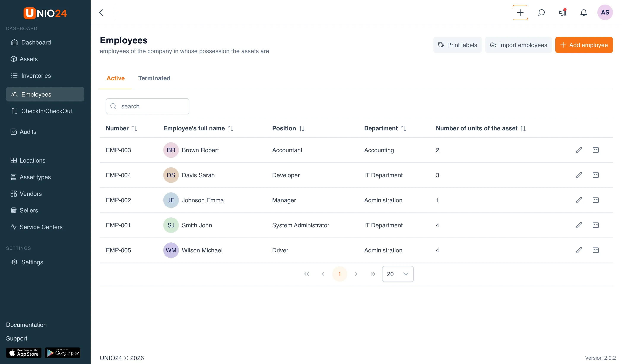Viewport: 622px width, 364px height.
Task: Open Locations in the sidebar
Action: click(45, 160)
